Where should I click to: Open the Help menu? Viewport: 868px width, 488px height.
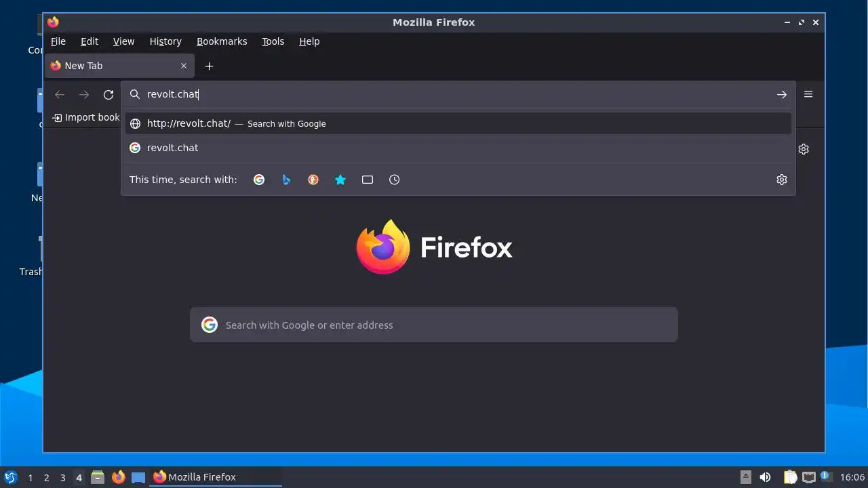(x=309, y=41)
